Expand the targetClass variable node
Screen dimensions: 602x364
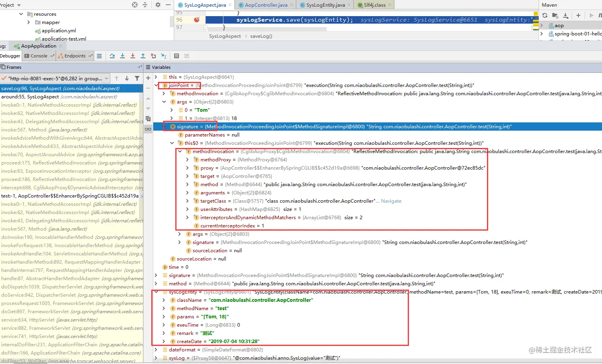[x=188, y=201]
